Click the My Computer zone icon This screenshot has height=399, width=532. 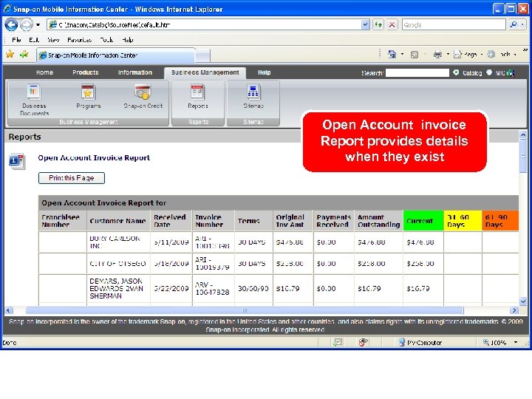click(x=402, y=342)
